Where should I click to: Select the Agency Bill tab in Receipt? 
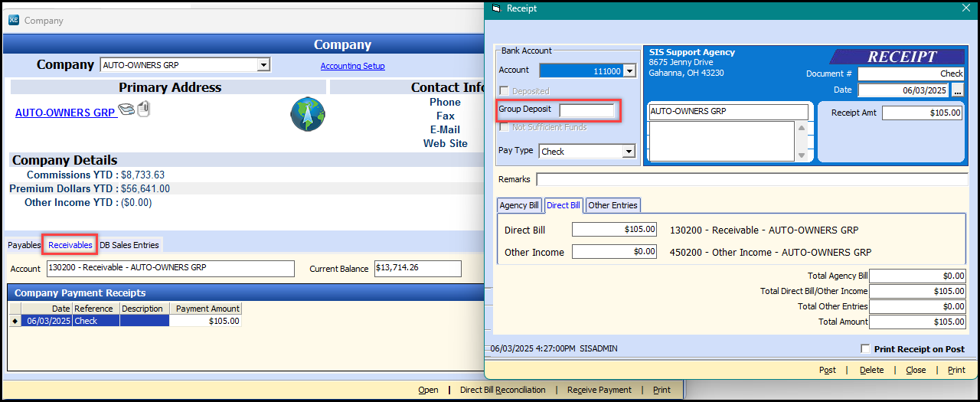[520, 205]
